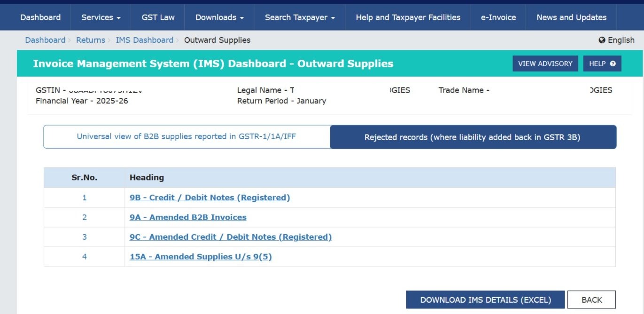This screenshot has width=644, height=314.
Task: Click the VIEW ADVISORY button
Action: click(544, 63)
